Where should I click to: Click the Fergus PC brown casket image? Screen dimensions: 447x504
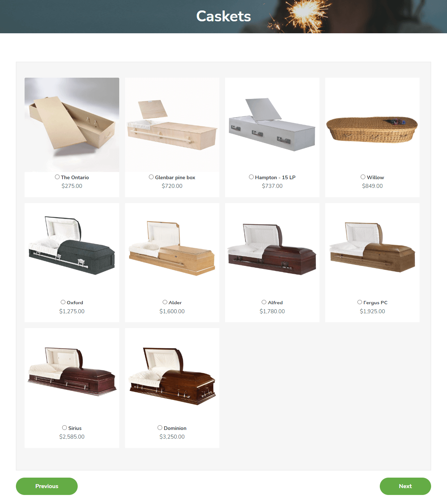(x=372, y=250)
